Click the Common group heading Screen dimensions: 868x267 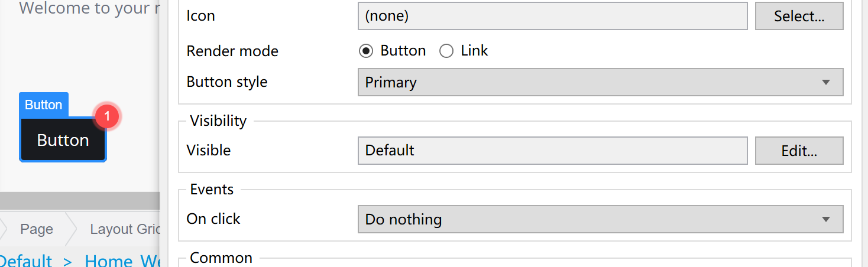click(221, 258)
